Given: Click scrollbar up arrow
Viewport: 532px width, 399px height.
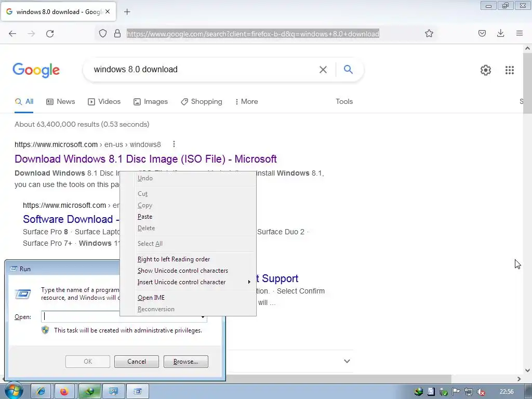Looking at the screenshot, I should tap(528, 48).
